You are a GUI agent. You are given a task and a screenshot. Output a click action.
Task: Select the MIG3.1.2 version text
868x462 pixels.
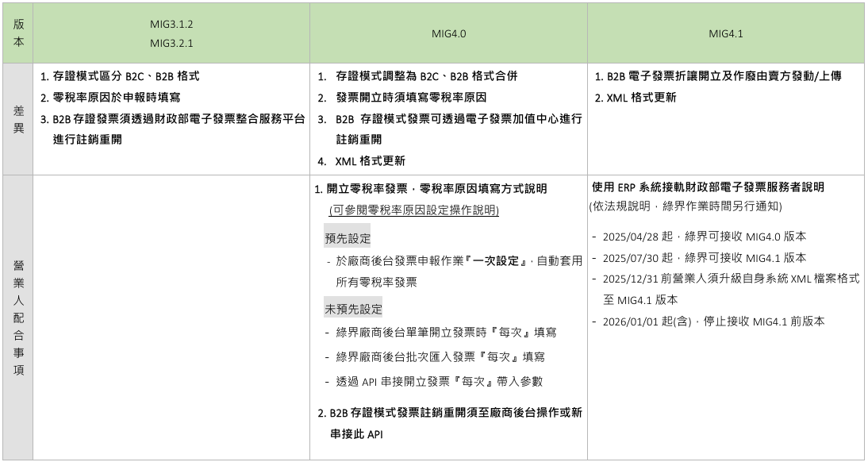[171, 24]
